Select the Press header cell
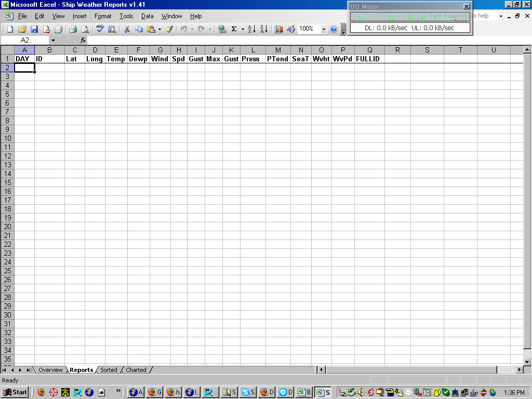Viewport: 532px width, 399px height. [253, 59]
